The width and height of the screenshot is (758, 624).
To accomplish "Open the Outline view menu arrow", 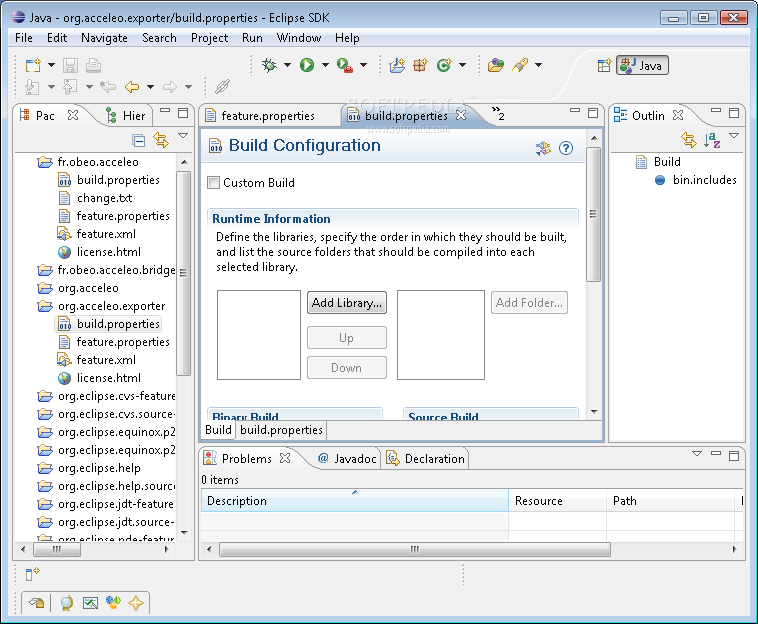I will tap(734, 136).
